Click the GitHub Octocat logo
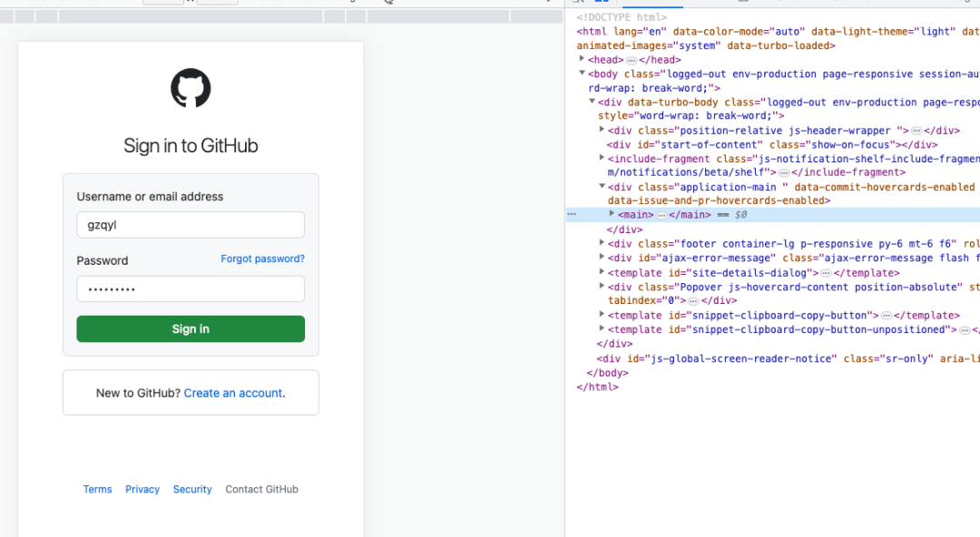This screenshot has height=537, width=980. [x=191, y=88]
